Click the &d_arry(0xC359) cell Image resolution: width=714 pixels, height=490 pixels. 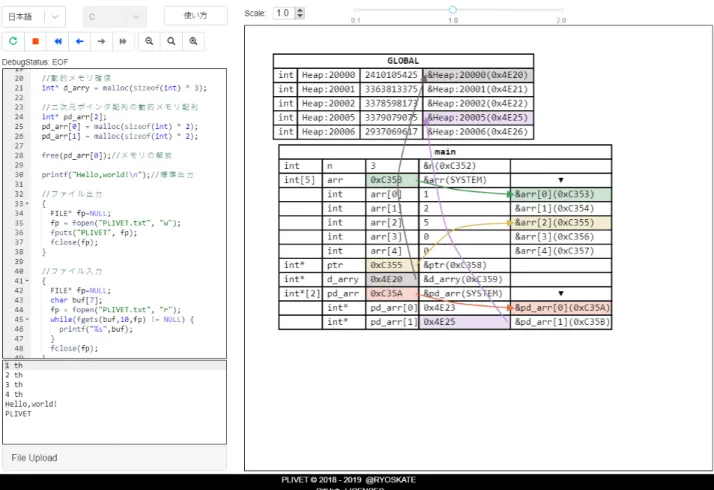(464, 279)
